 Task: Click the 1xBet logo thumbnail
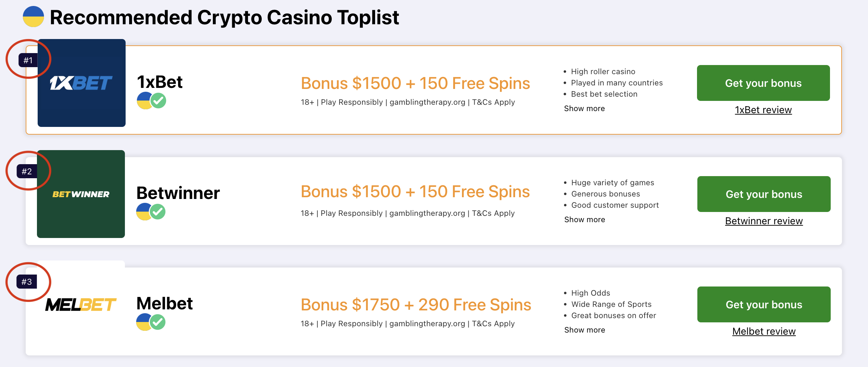click(82, 83)
